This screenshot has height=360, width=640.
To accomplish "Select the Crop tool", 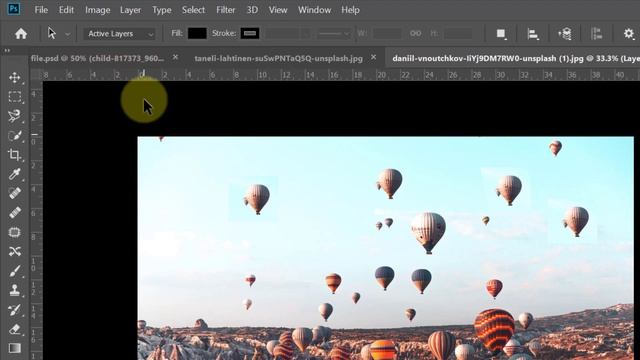I will coord(15,155).
